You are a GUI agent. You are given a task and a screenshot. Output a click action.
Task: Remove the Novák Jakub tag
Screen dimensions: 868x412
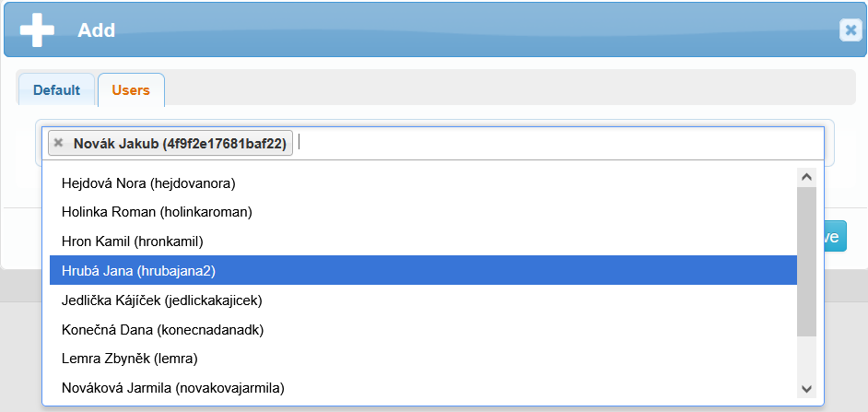click(x=59, y=143)
